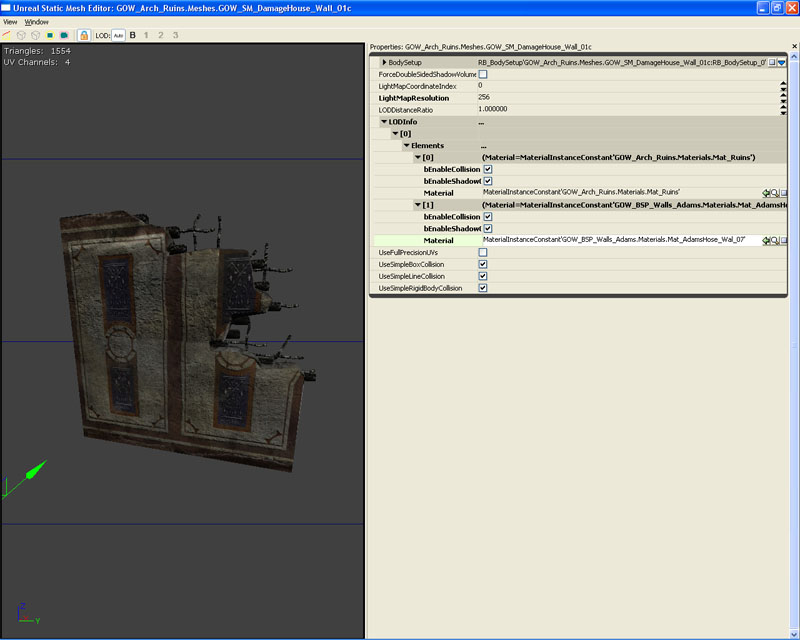Toggle bEnableShadowCasting for Elements [0]
The image size is (800, 640).
tap(488, 181)
